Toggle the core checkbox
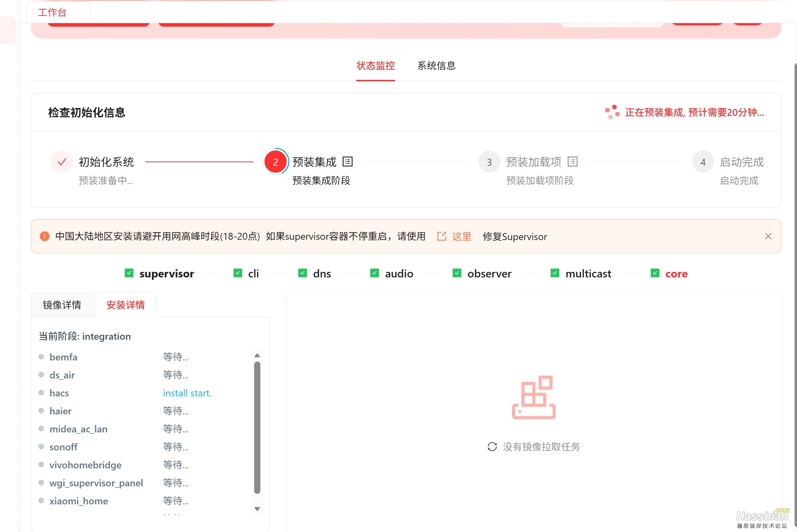This screenshot has width=797, height=532. [x=655, y=273]
